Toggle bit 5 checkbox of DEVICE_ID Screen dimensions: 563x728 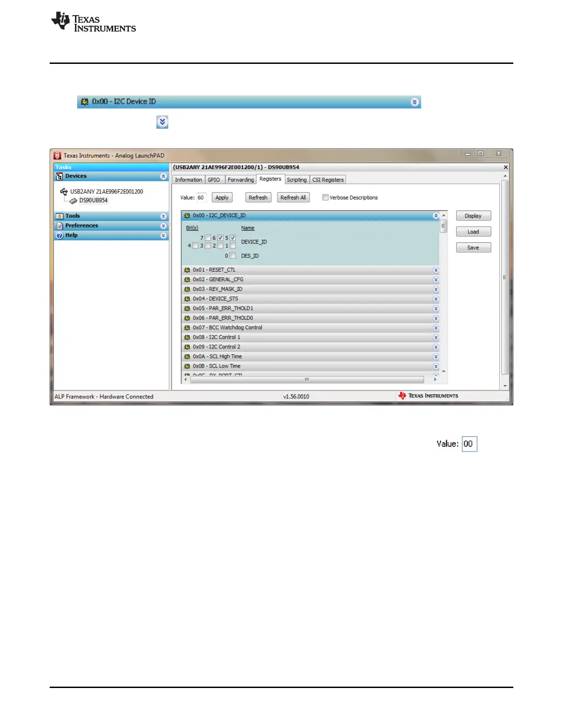point(233,238)
